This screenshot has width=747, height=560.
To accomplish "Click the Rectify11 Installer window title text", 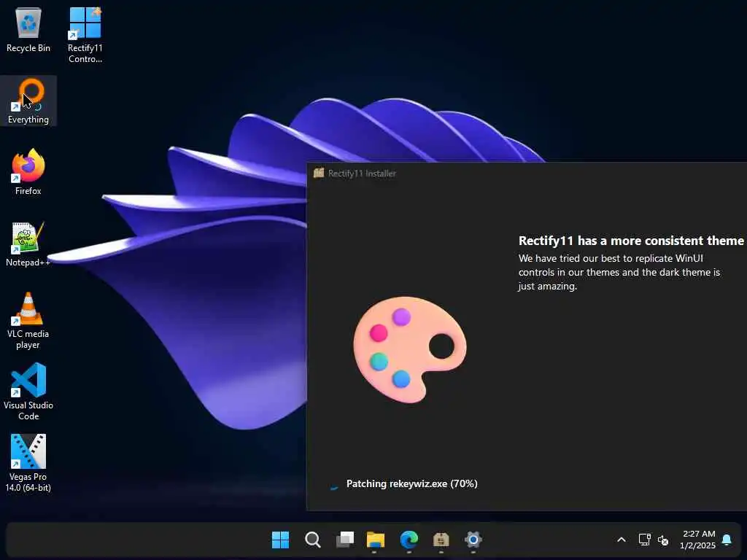I will (x=362, y=174).
